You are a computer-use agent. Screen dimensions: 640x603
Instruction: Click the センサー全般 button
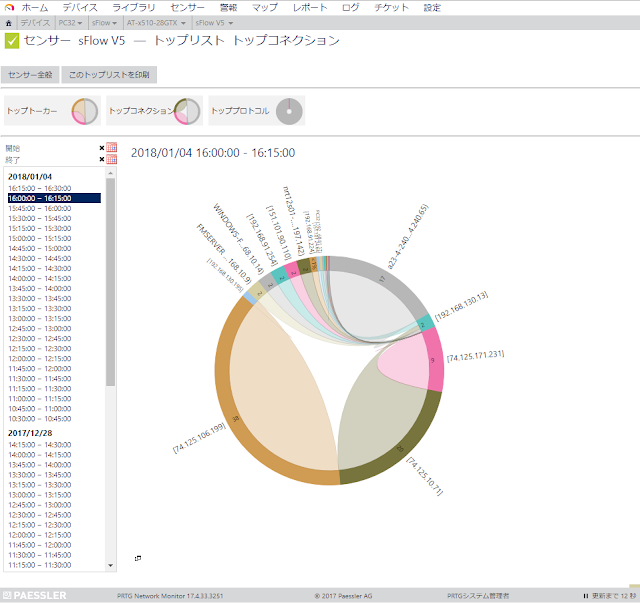click(30, 75)
